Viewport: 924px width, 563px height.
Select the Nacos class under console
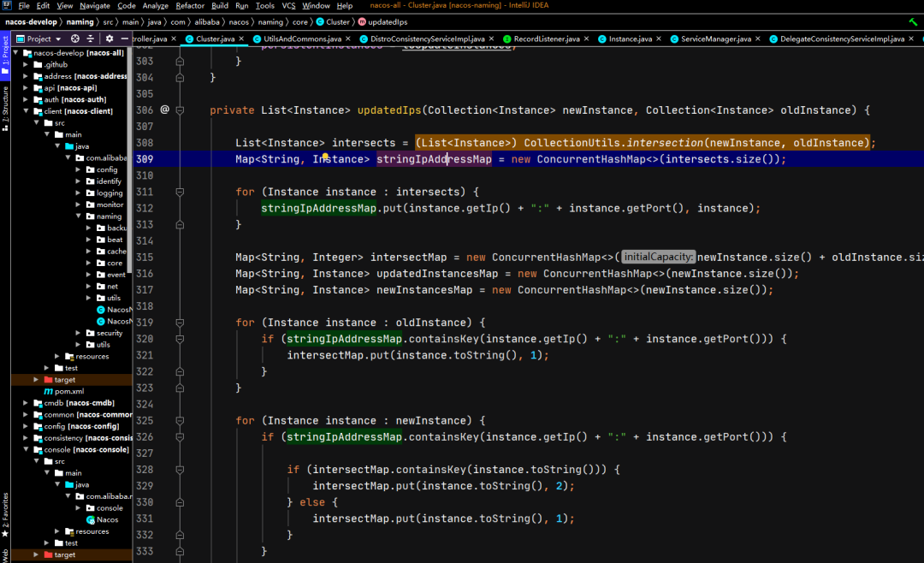pos(102,520)
